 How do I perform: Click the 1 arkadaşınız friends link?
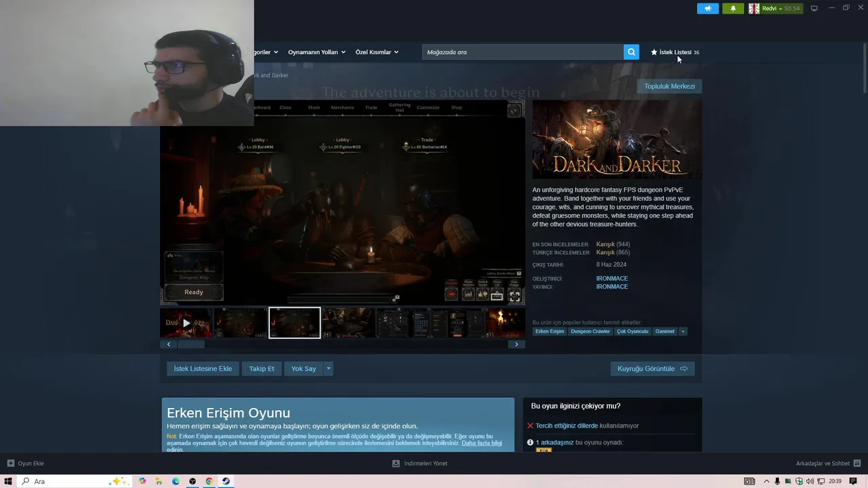(x=555, y=443)
